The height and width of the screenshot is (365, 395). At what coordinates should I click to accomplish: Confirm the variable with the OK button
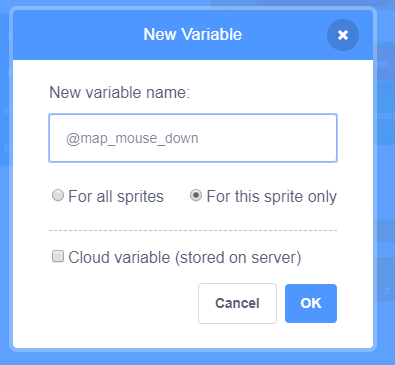(x=311, y=303)
